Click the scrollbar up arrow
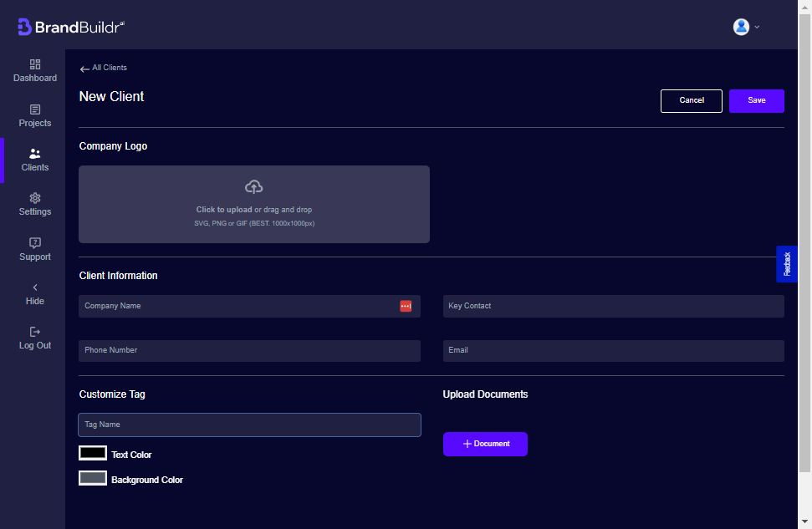The width and height of the screenshot is (812, 529). [x=804, y=6]
